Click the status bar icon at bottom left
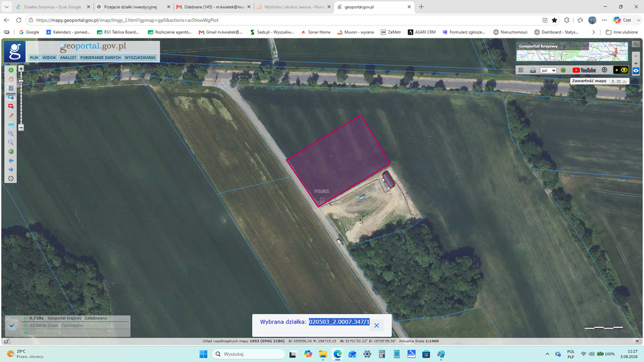 coord(6,341)
